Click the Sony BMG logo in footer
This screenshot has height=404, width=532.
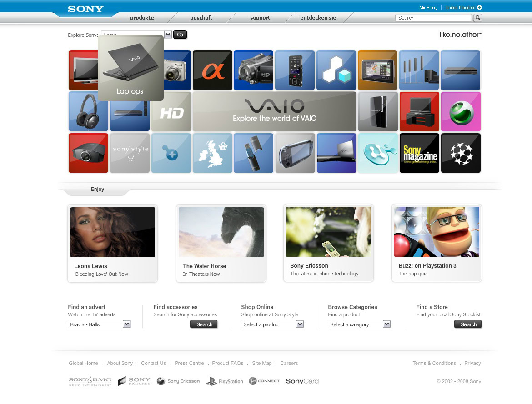pos(90,381)
